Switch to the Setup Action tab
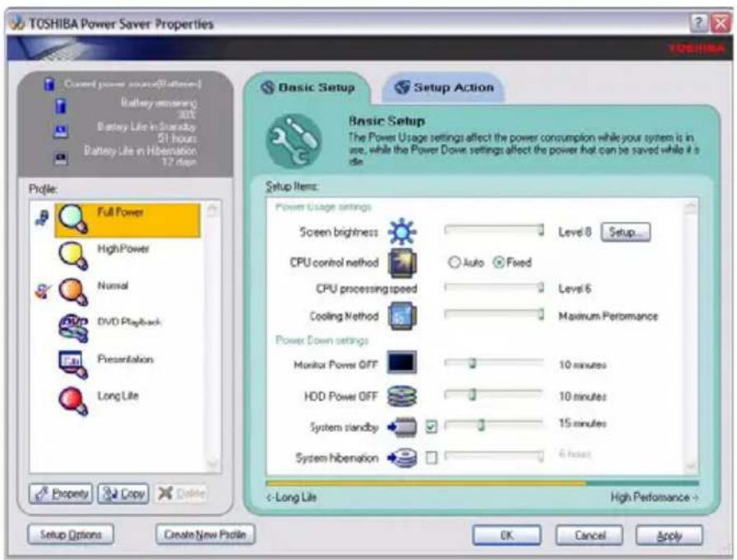The width and height of the screenshot is (737, 560). (444, 87)
